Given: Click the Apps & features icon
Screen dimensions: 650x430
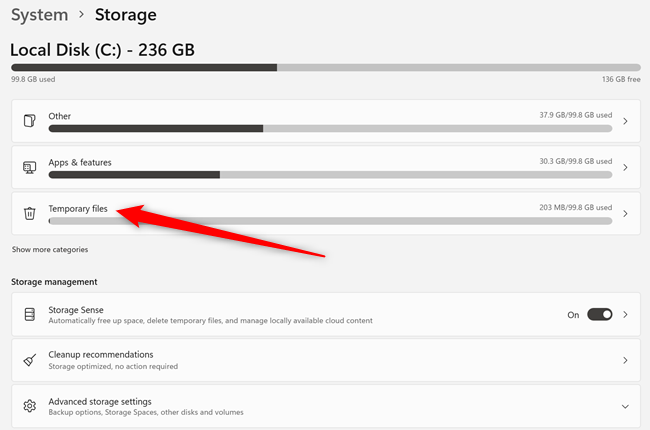Looking at the screenshot, I should 30,167.
